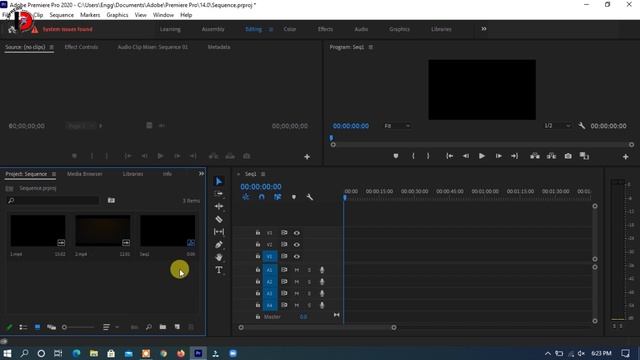Screen dimensions: 640x360
Task: Open Editing workspace menu
Action: 271,29
